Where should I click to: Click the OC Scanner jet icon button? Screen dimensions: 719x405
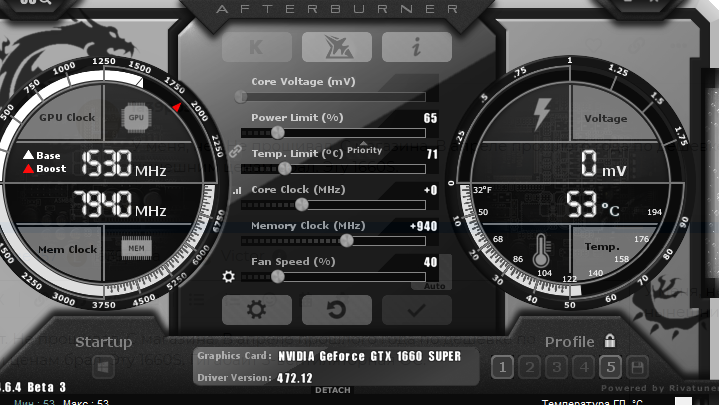pyautogui.click(x=337, y=47)
